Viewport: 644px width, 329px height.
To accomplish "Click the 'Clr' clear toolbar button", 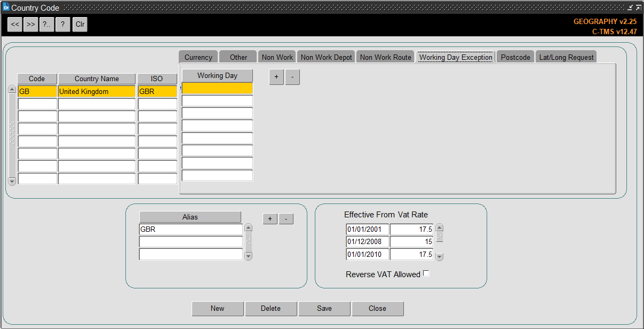I will (x=80, y=25).
